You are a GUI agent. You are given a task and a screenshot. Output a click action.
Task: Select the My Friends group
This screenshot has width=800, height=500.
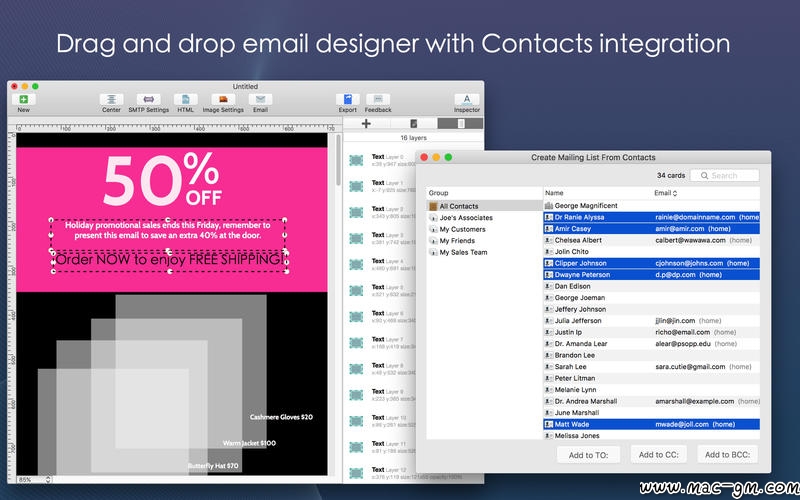pos(484,241)
